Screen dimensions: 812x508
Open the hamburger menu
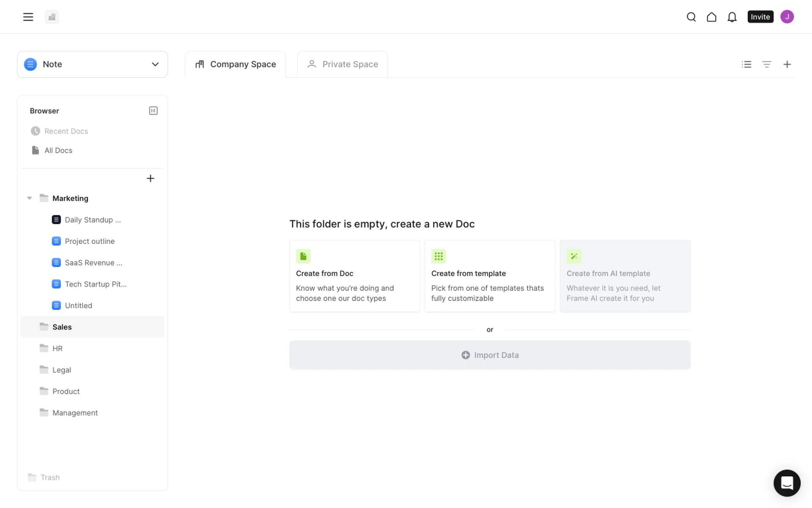(x=28, y=17)
